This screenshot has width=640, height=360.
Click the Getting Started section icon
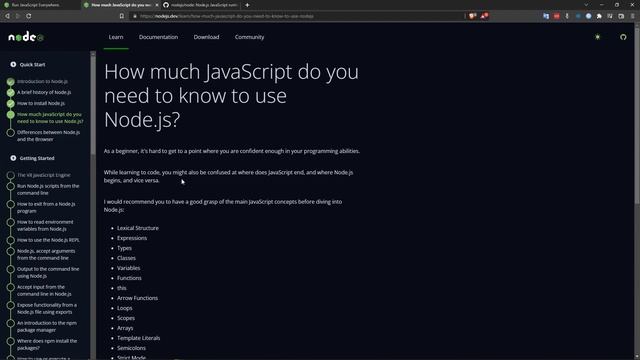tap(13, 158)
